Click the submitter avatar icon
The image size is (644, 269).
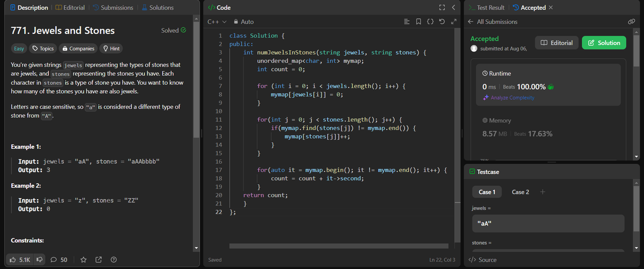click(x=474, y=48)
